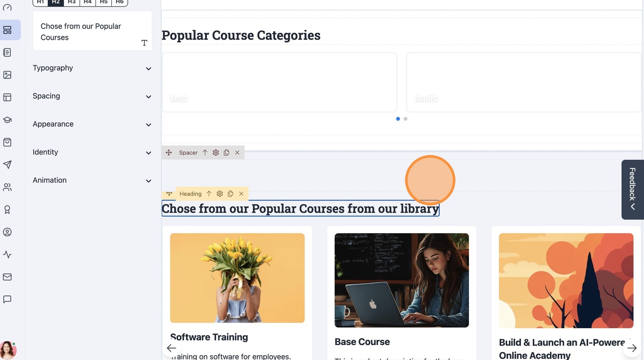
Task: Click the 'Spacer' block label
Action: point(188,153)
